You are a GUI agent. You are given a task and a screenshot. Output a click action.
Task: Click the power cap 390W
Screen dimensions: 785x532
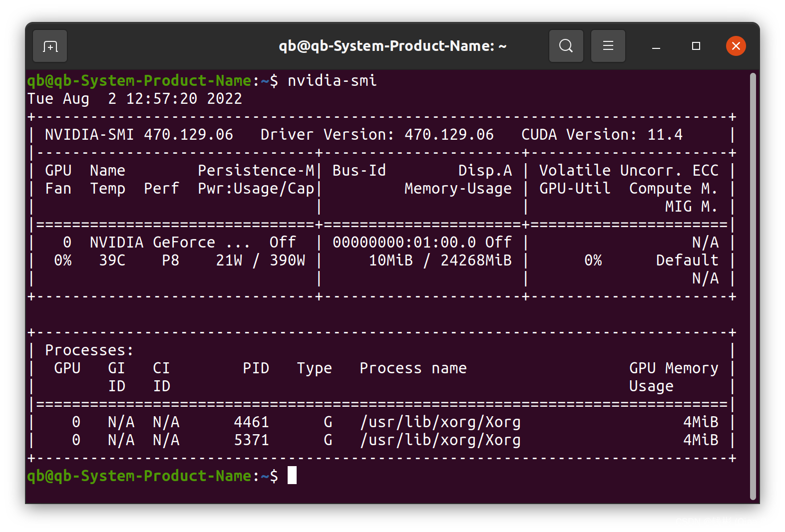(287, 260)
